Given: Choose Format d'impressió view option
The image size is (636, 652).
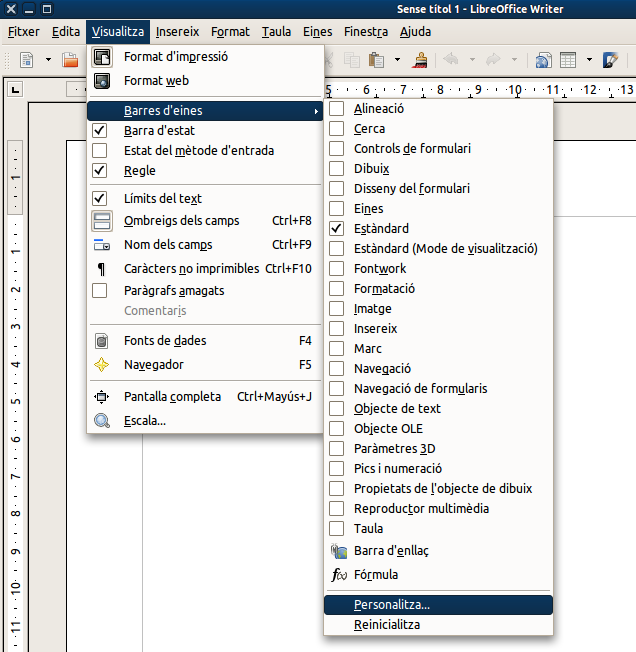Looking at the screenshot, I should click(205, 57).
